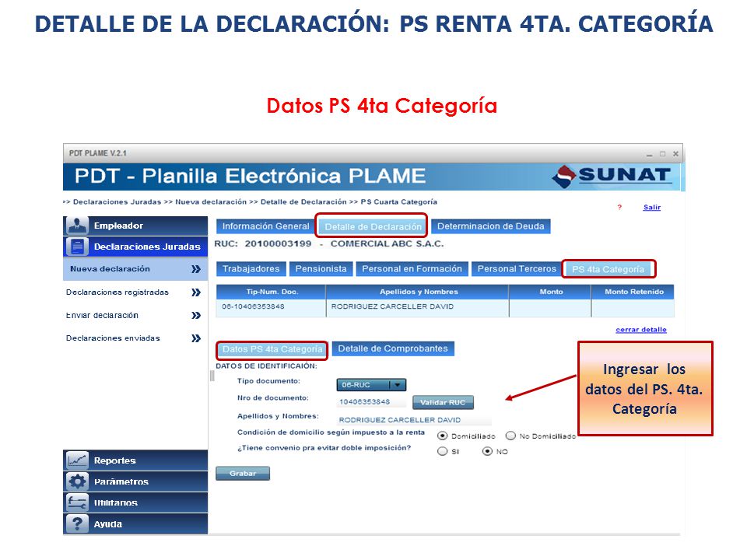Open the Determinacion de Deuda tab

coord(491,226)
